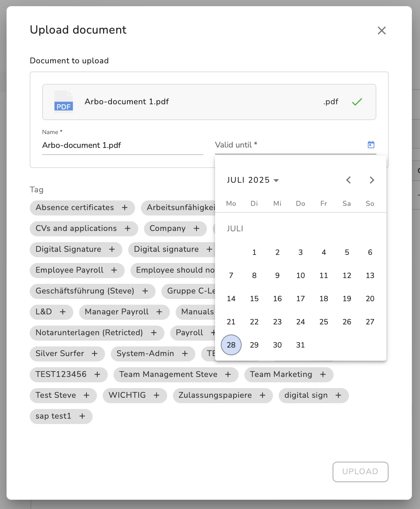Add the TEST123456 tag

pyautogui.click(x=97, y=375)
